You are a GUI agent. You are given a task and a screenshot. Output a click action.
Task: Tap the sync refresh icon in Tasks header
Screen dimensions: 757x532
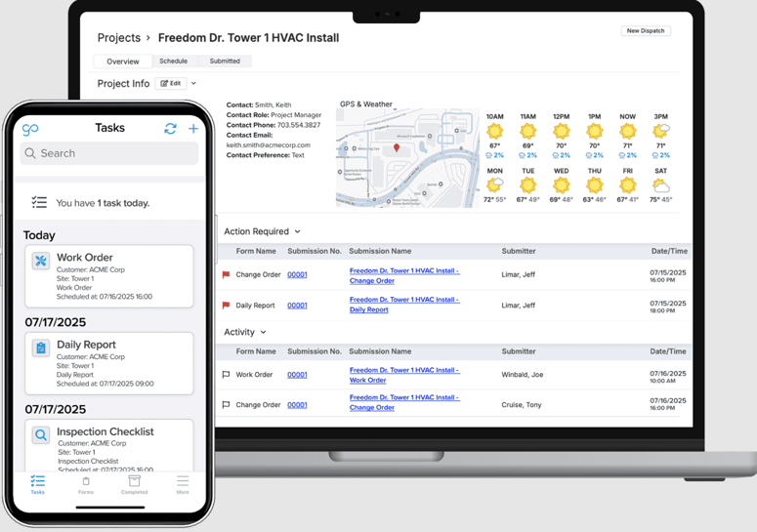[170, 128]
